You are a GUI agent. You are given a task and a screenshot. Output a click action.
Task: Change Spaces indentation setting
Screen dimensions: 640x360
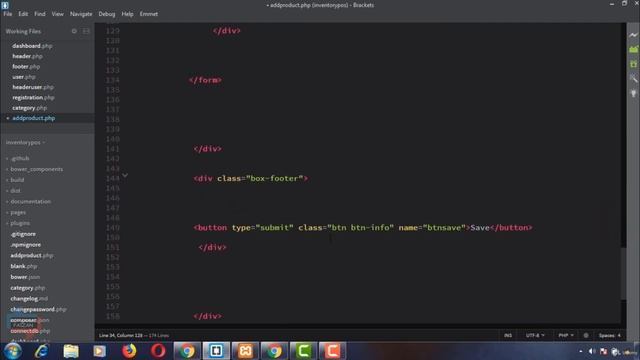(609, 336)
